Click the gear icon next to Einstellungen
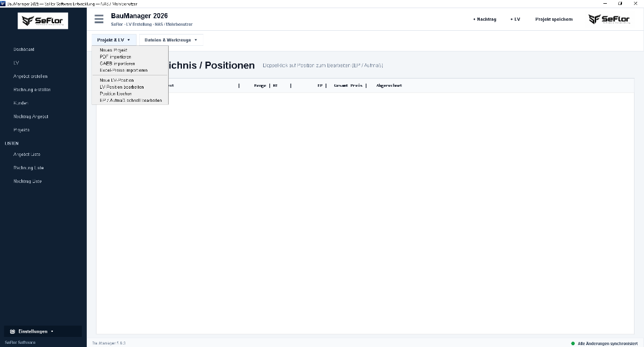 (x=13, y=331)
